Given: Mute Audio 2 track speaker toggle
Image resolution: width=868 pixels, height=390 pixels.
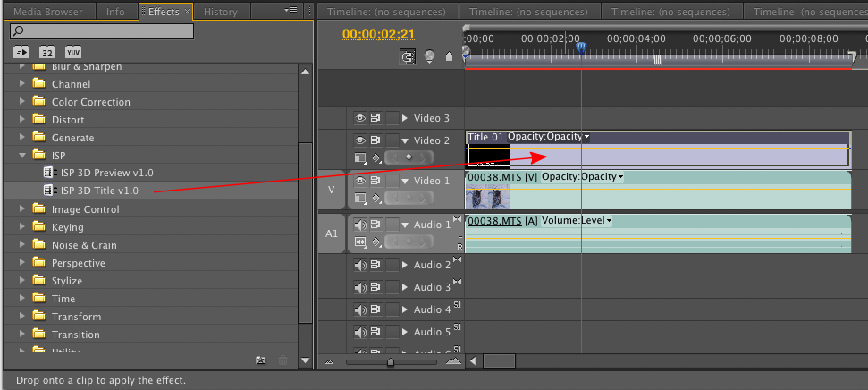Looking at the screenshot, I should 360,265.
